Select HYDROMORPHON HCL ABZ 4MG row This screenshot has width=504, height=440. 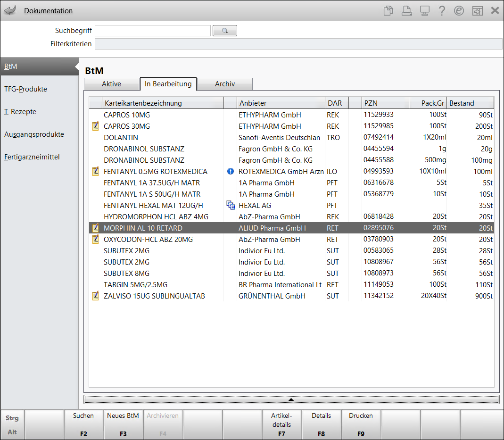291,216
